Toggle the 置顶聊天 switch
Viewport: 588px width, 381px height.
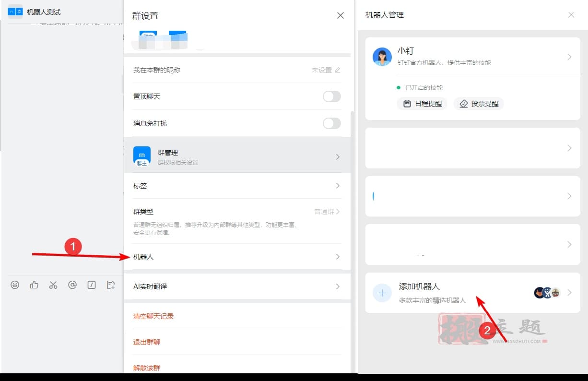(x=331, y=96)
